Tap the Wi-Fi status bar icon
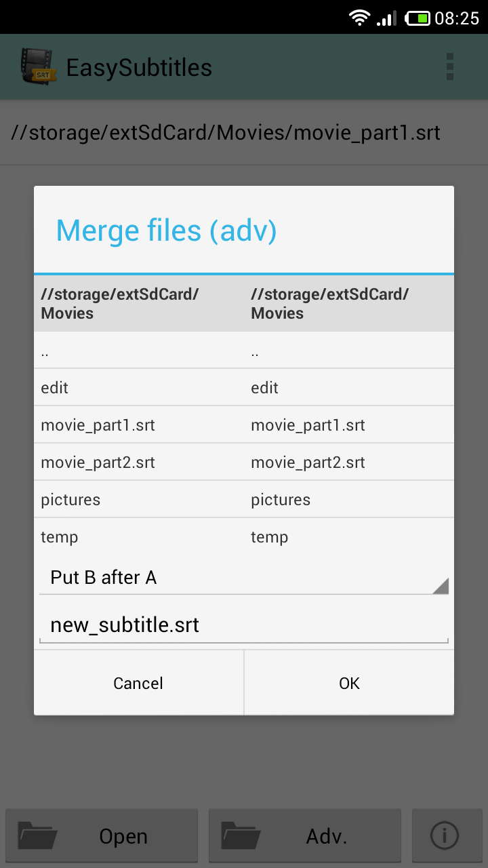The height and width of the screenshot is (868, 488). (359, 18)
